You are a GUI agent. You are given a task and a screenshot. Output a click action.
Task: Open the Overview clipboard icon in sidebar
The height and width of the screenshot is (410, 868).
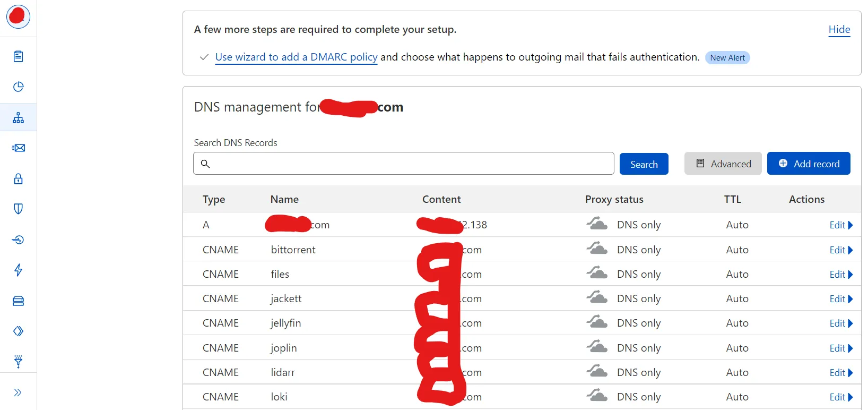[18, 56]
